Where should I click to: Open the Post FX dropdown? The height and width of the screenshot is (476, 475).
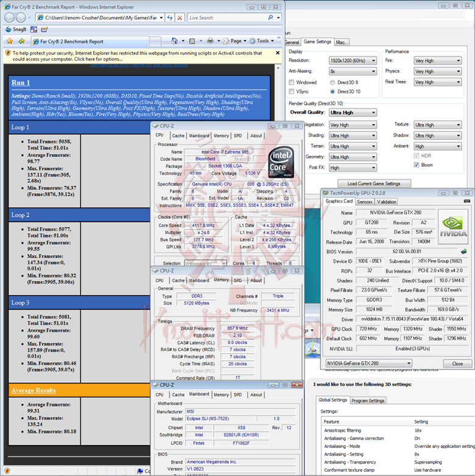pyautogui.click(x=353, y=167)
